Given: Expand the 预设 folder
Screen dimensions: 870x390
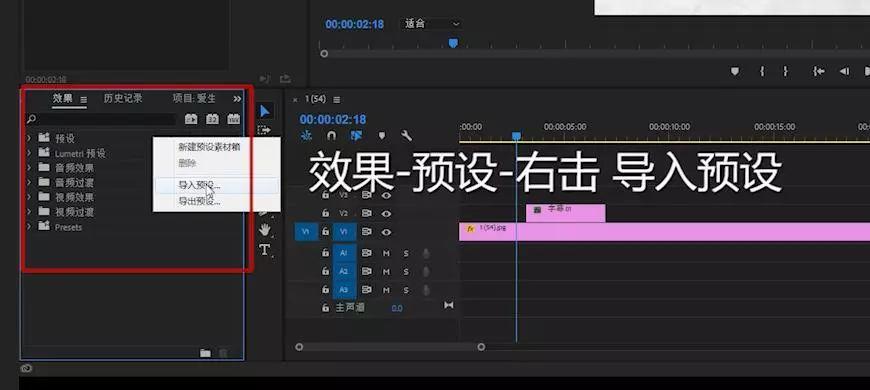Looking at the screenshot, I should click(x=29, y=138).
